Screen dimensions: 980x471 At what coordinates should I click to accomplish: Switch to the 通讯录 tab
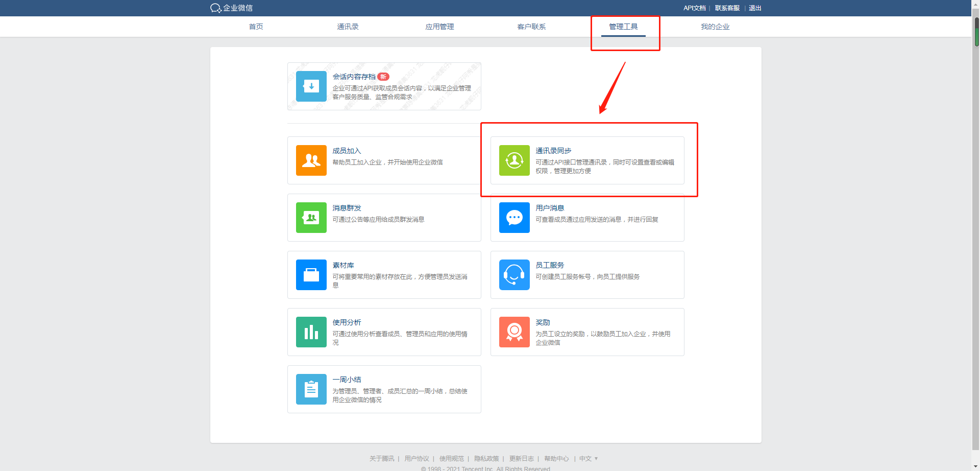(348, 26)
